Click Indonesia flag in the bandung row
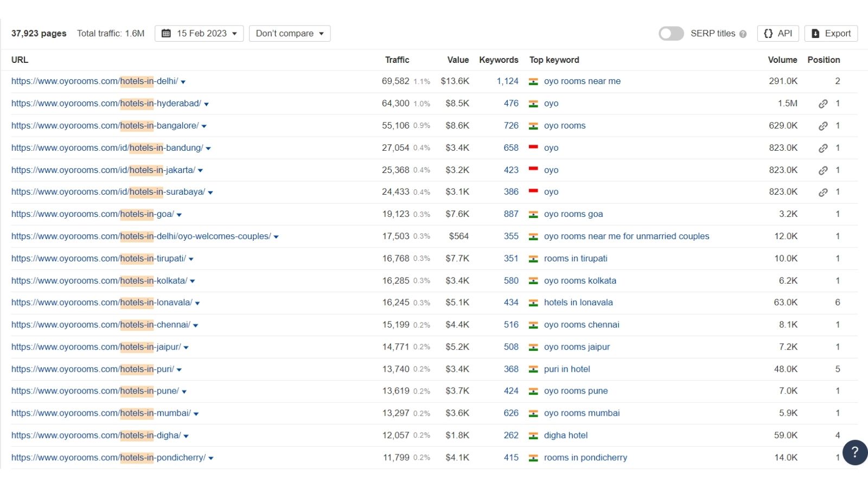 (533, 147)
